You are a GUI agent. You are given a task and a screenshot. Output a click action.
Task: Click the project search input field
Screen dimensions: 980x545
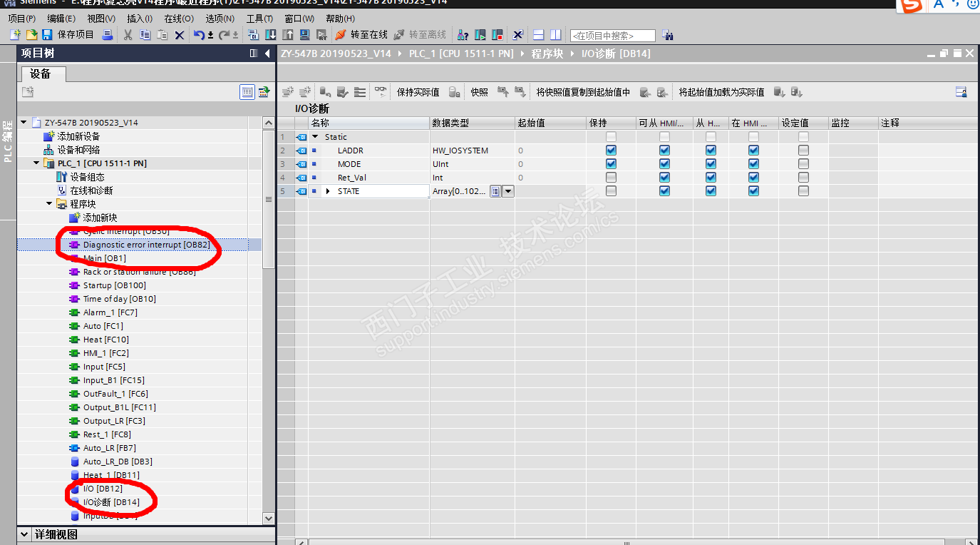click(x=612, y=36)
